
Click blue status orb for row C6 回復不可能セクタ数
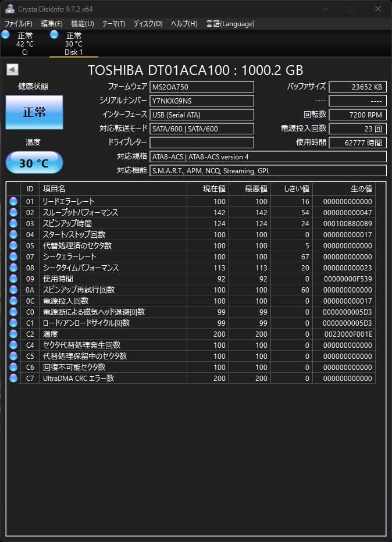[13, 367]
